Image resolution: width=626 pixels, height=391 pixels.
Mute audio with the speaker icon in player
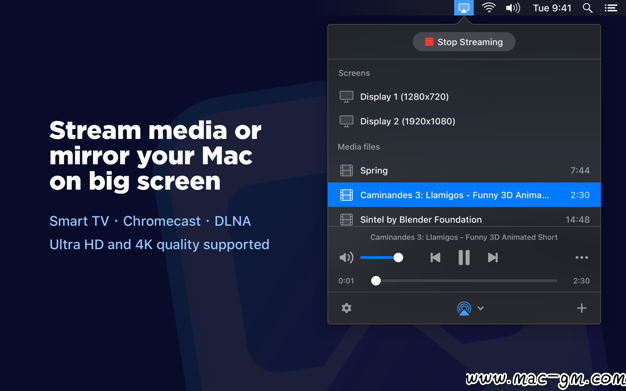tap(346, 258)
